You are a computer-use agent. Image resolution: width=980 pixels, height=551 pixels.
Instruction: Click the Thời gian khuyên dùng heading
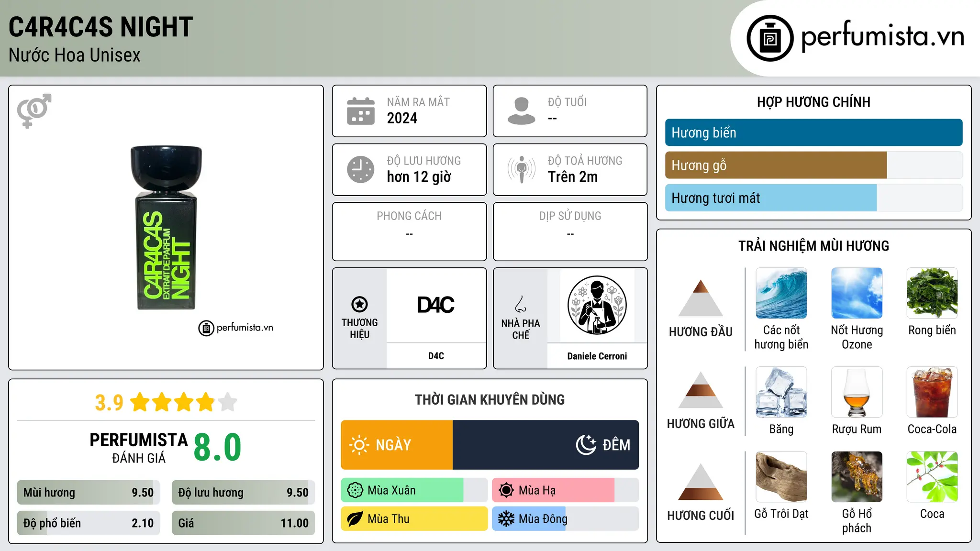point(490,400)
